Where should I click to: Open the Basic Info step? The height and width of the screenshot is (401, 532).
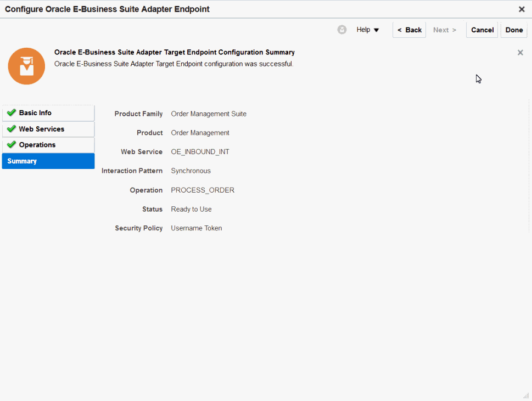pyautogui.click(x=48, y=113)
